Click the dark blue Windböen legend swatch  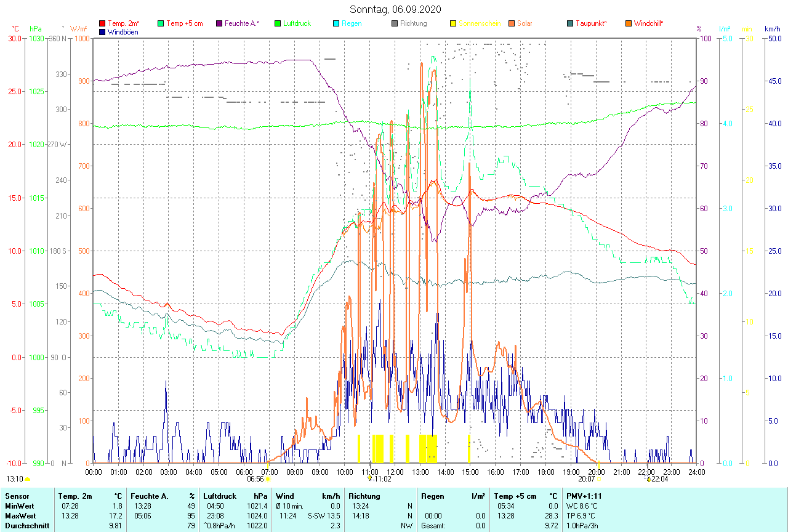click(102, 31)
